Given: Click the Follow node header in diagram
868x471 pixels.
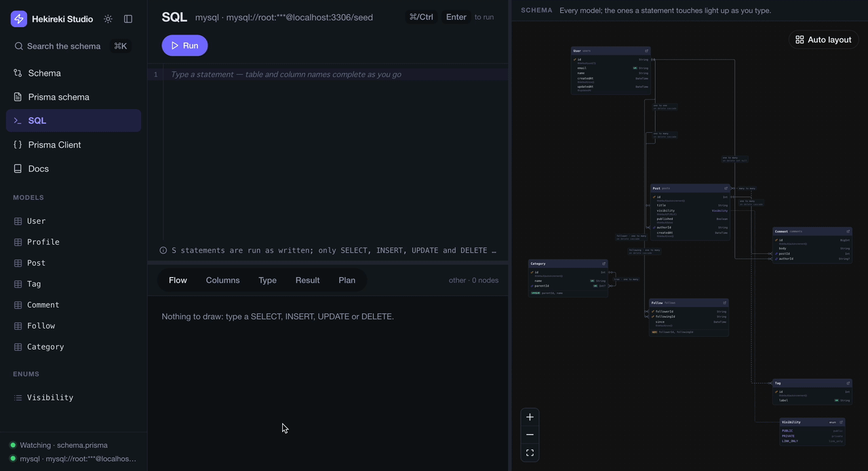Looking at the screenshot, I should tap(689, 303).
